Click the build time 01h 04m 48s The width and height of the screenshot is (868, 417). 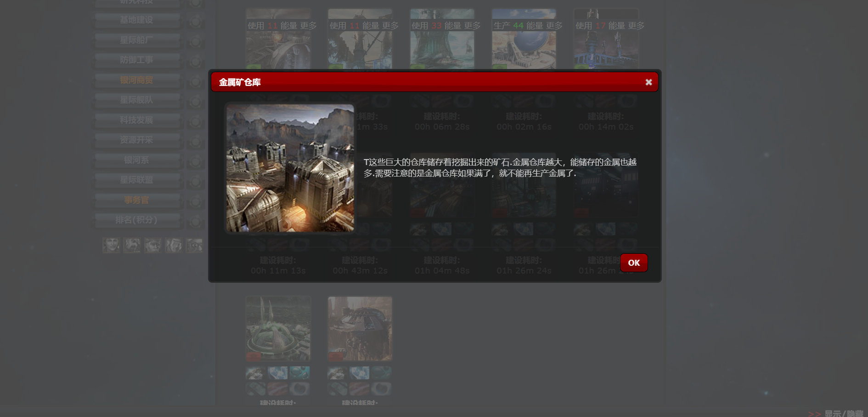click(442, 271)
